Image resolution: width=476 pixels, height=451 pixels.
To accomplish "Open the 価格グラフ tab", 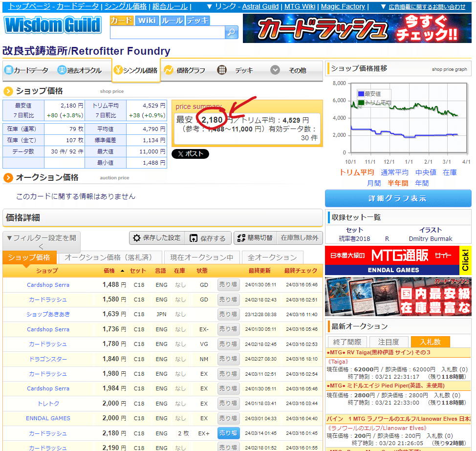I will point(185,70).
